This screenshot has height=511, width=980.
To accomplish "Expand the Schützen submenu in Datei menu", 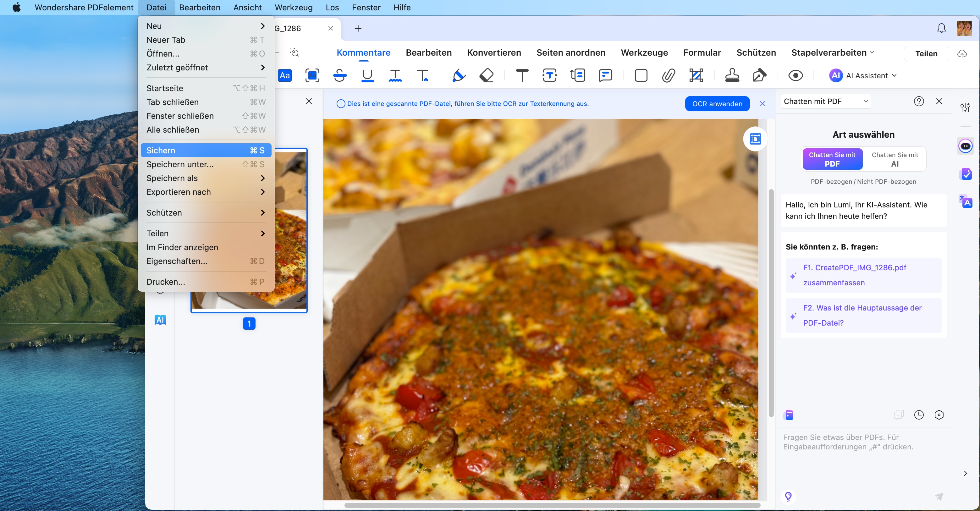I will click(x=206, y=213).
